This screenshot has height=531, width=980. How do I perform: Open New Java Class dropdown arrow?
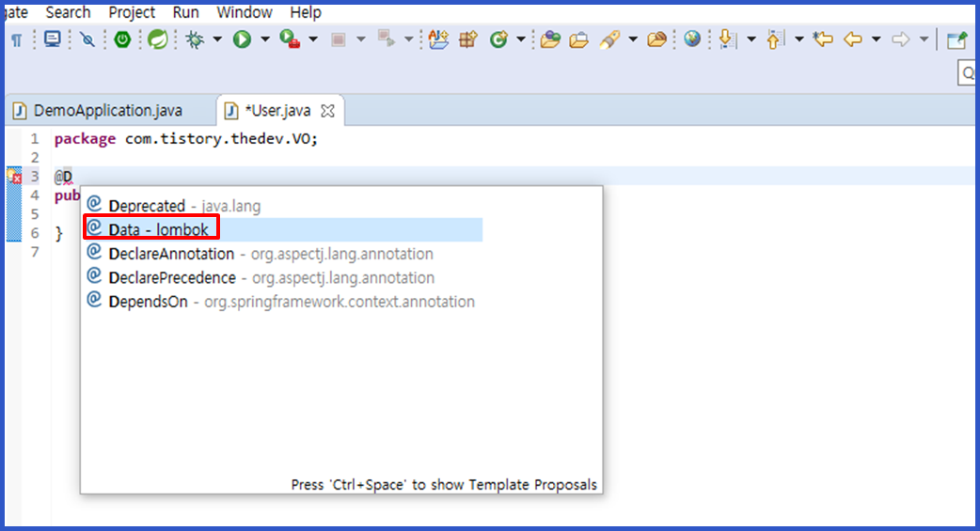tap(521, 39)
